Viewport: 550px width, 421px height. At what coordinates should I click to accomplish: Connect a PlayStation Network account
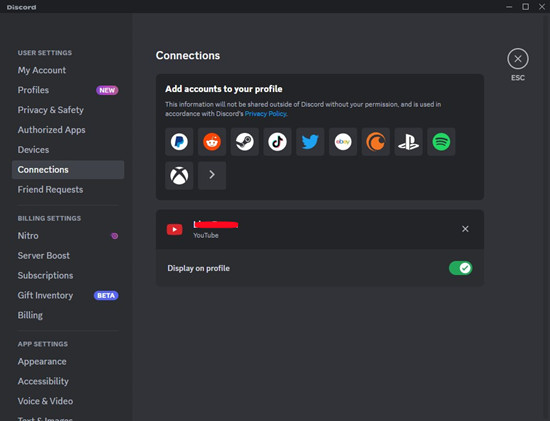pos(408,142)
